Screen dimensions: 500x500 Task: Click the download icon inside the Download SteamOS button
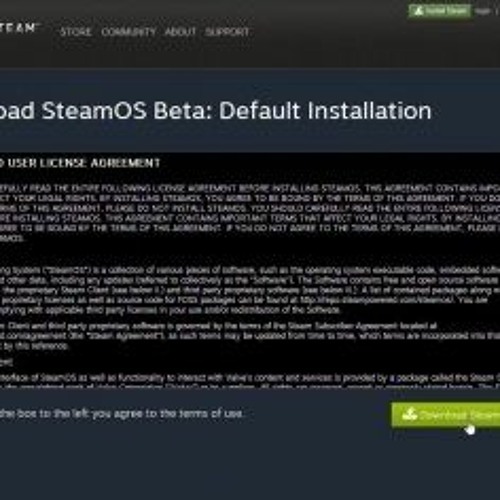pos(410,415)
